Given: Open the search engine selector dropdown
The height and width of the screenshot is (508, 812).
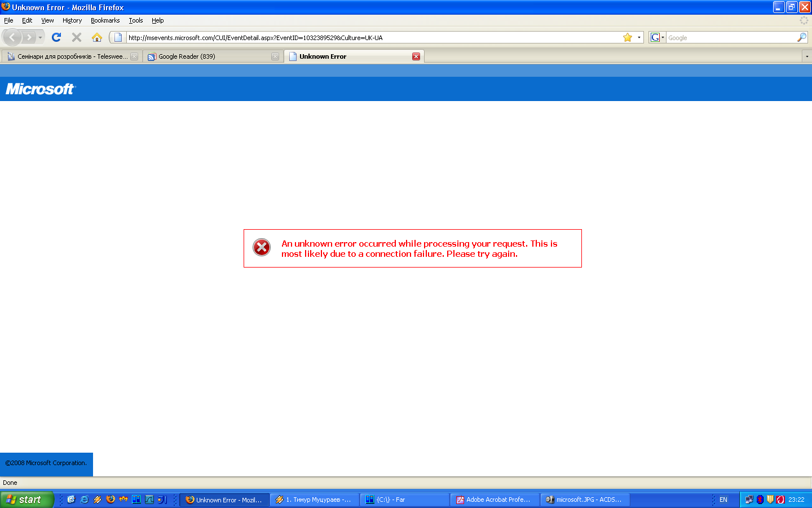Looking at the screenshot, I should (x=657, y=38).
